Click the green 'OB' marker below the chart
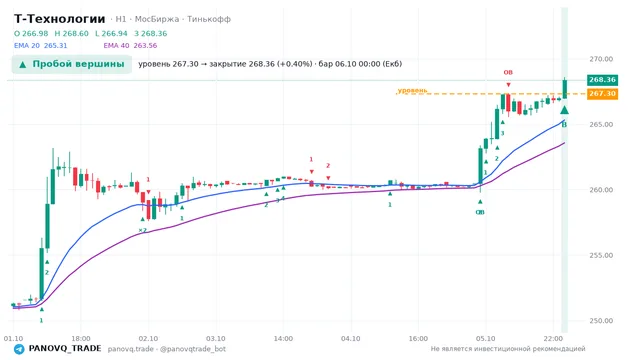 tap(480, 212)
